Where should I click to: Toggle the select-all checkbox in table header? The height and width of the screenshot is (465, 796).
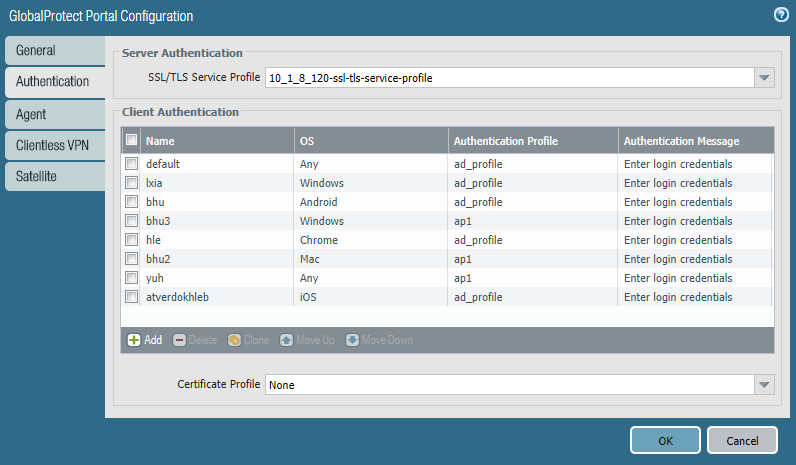coord(131,141)
